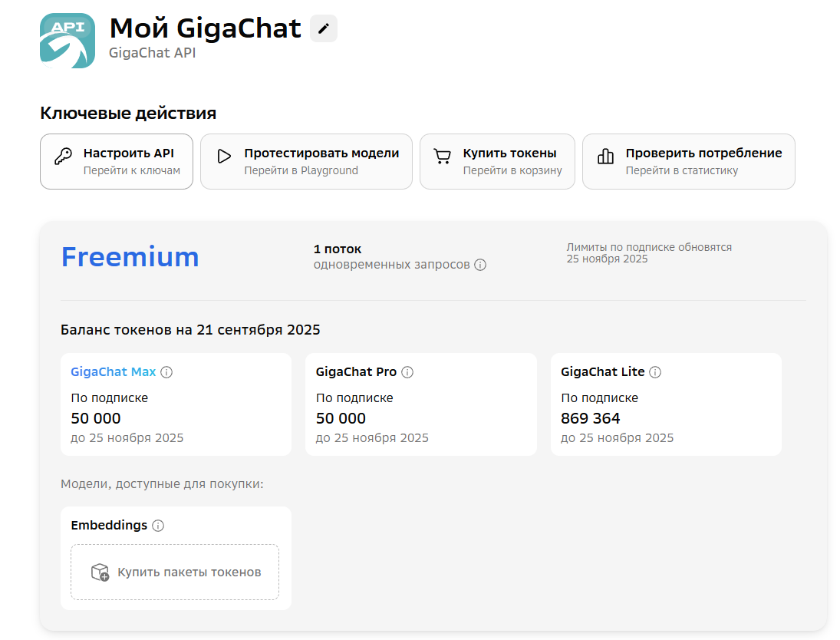Click the chart icon on Проверить потребление card
The width and height of the screenshot is (840, 640).
pos(605,155)
